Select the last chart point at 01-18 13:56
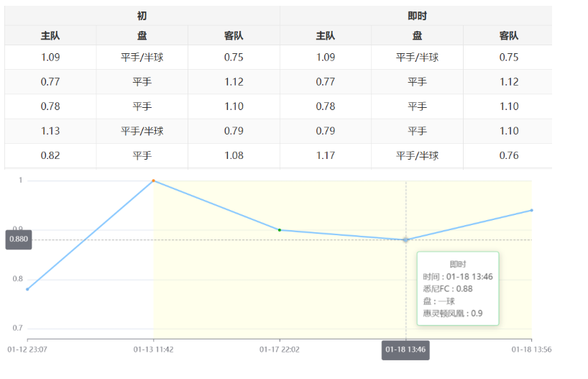This screenshot has width=588, height=379. (532, 210)
